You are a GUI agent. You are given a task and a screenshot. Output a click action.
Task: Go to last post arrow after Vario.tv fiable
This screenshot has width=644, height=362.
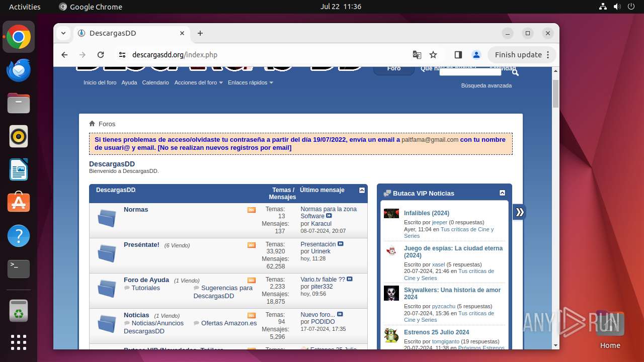coord(350,279)
